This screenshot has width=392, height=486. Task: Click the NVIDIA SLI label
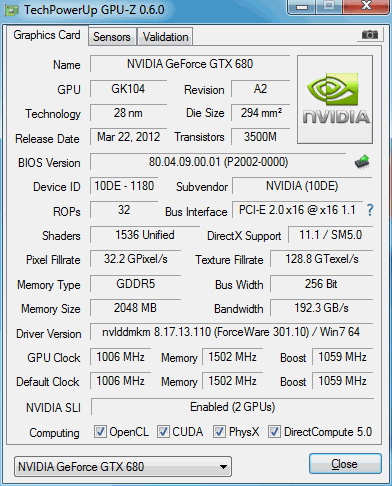(x=53, y=408)
